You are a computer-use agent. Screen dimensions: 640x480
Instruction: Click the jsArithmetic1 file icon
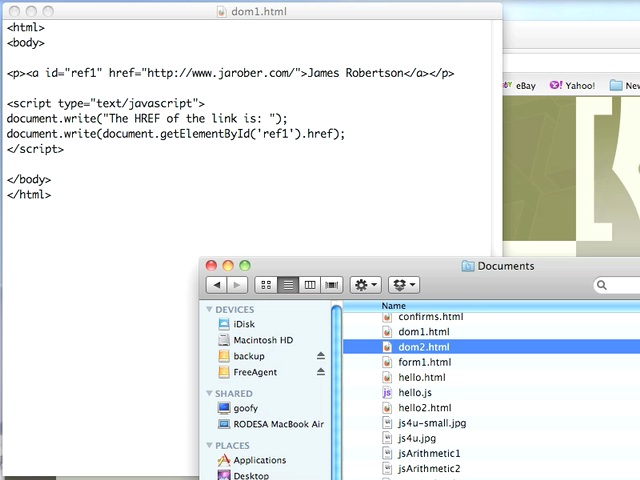point(387,453)
